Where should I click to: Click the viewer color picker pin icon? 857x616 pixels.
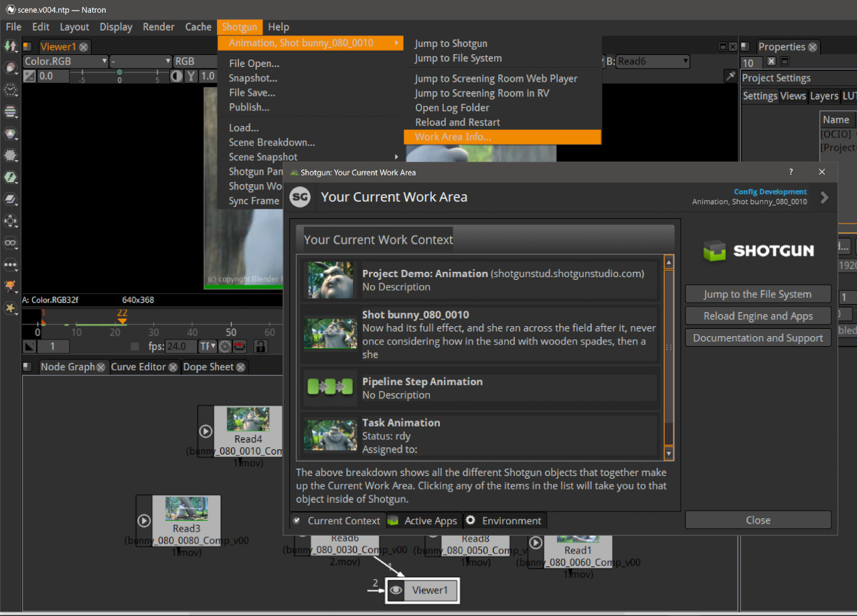[x=730, y=76]
